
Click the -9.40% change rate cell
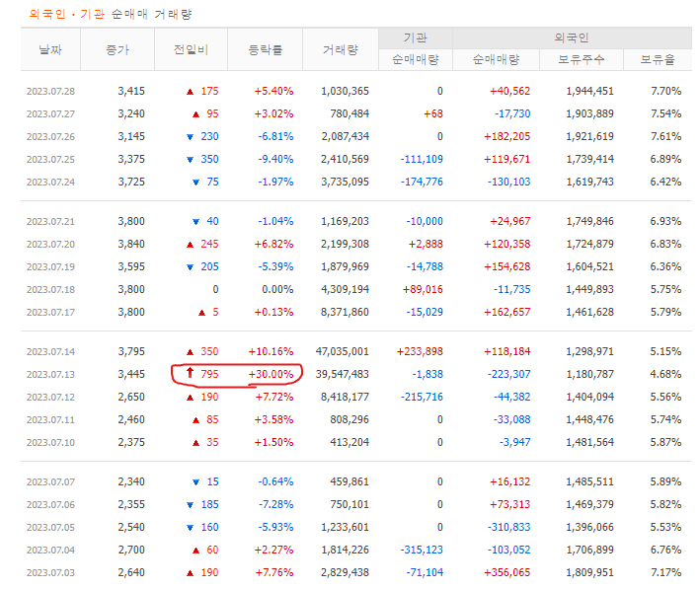[275, 159]
